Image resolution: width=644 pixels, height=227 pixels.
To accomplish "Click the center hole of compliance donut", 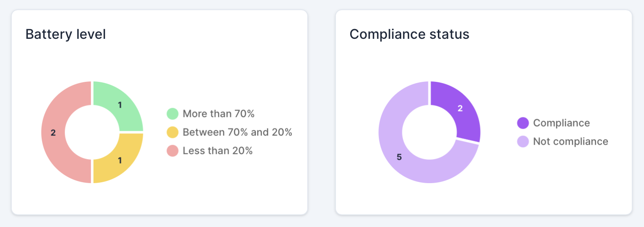I will point(429,132).
